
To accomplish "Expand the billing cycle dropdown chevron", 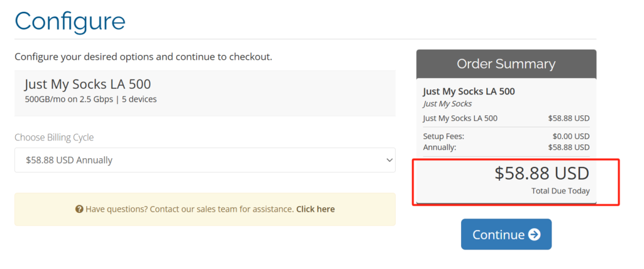I will [x=389, y=160].
